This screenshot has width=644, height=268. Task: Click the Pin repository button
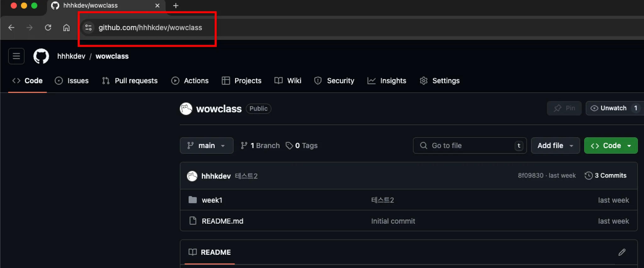(564, 108)
